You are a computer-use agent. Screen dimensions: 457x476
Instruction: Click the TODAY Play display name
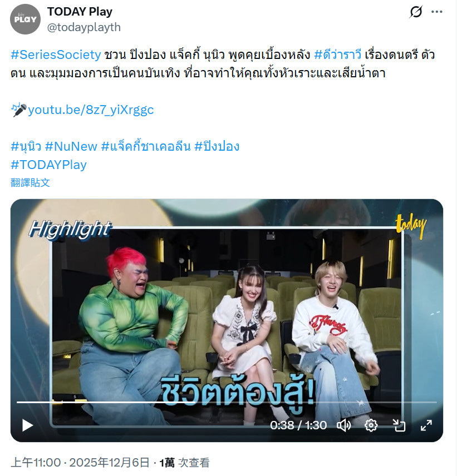click(x=80, y=12)
